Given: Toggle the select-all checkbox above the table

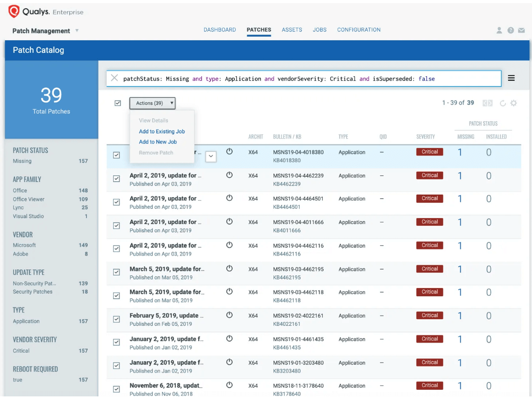Looking at the screenshot, I should click(x=117, y=103).
